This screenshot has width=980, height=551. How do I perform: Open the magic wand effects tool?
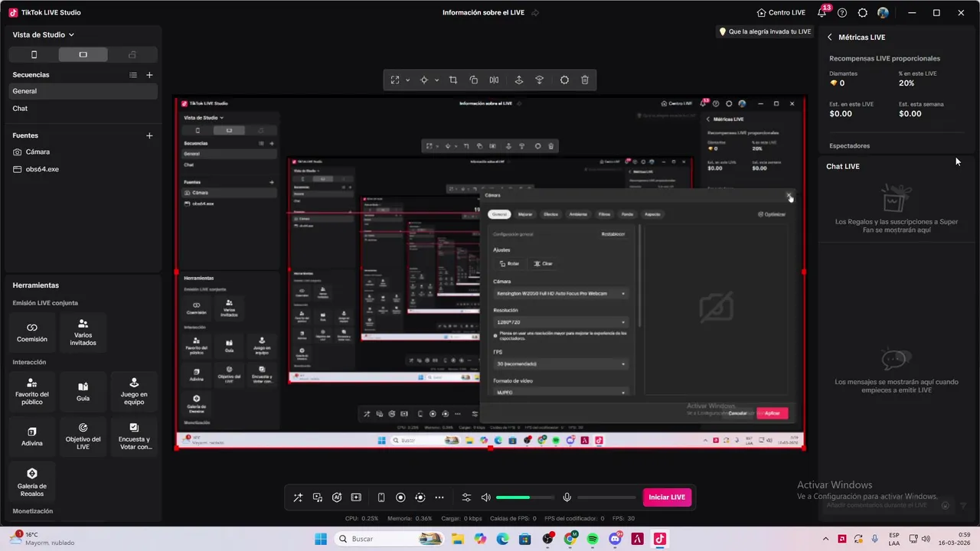tap(298, 497)
